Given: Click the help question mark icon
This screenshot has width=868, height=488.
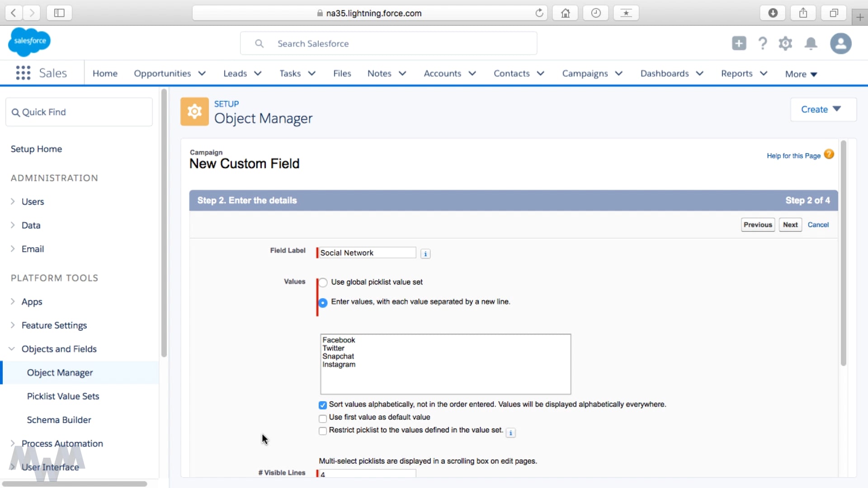Looking at the screenshot, I should 763,43.
